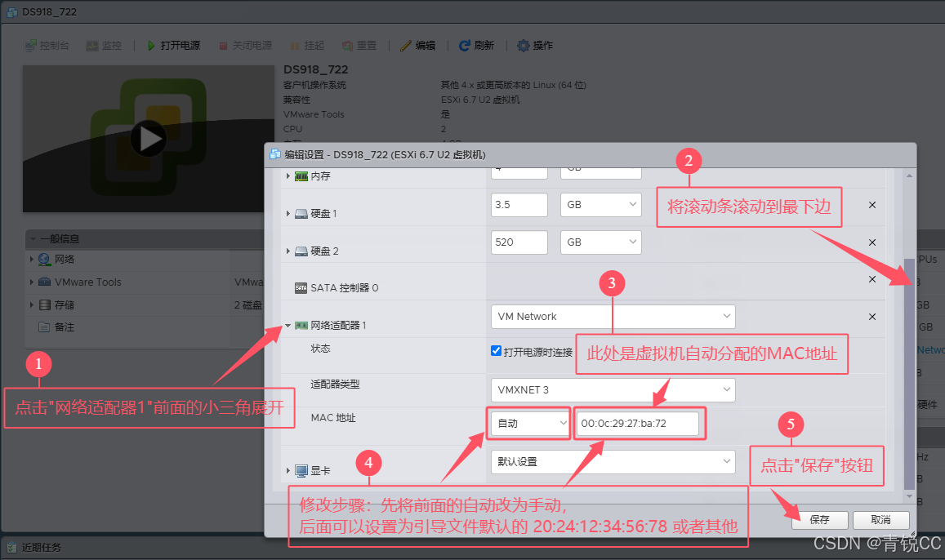The width and height of the screenshot is (945, 560).
Task: Open the Actions (操作) gear menu
Action: pos(535,46)
